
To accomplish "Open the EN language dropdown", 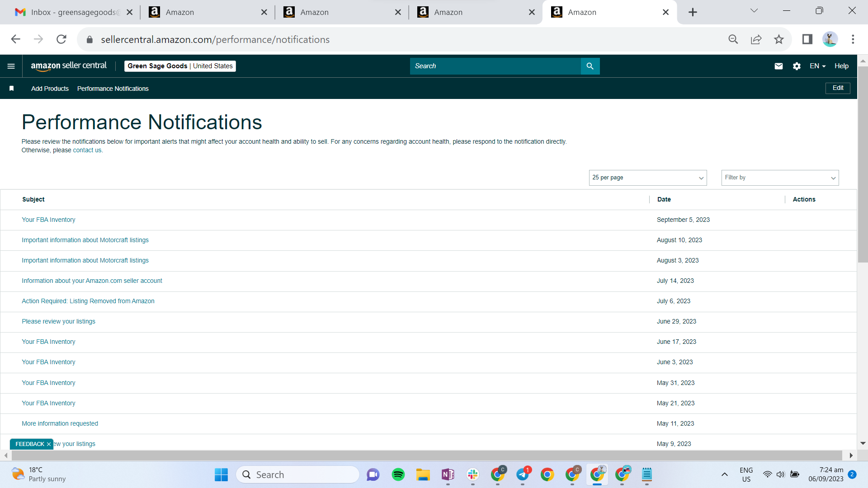I will 817,66.
